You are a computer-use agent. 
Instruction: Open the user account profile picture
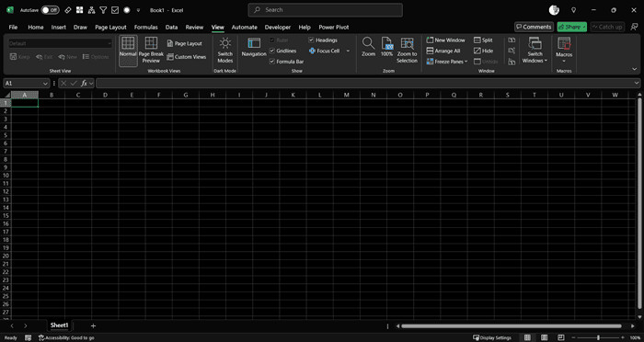point(554,10)
